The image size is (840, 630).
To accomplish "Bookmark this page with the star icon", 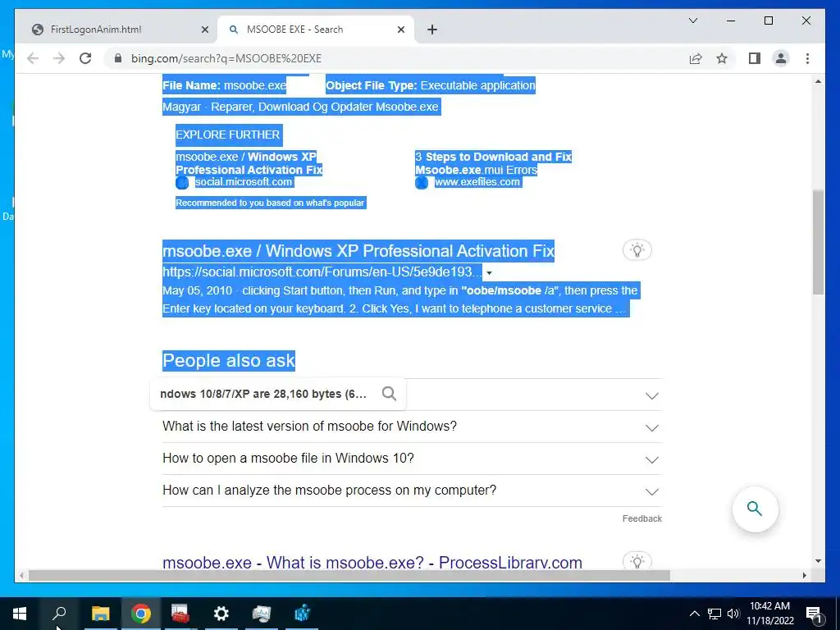I will click(x=722, y=58).
